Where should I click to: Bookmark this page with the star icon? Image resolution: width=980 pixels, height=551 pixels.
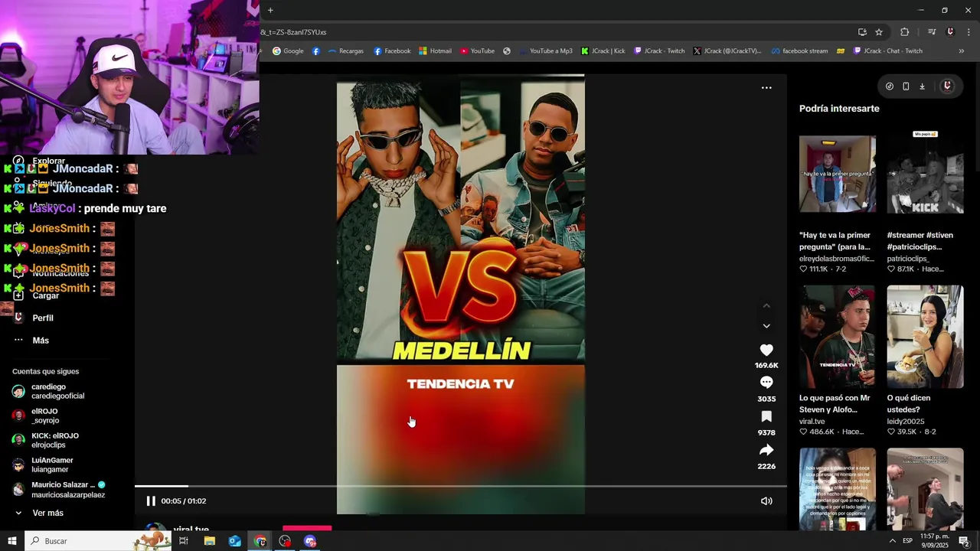pyautogui.click(x=879, y=32)
